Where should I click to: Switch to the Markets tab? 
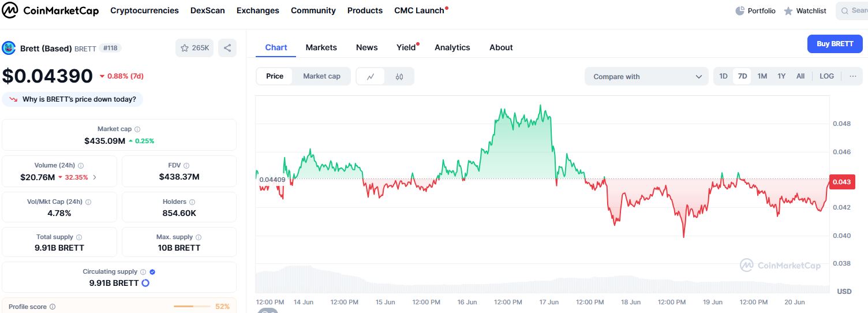tap(321, 47)
